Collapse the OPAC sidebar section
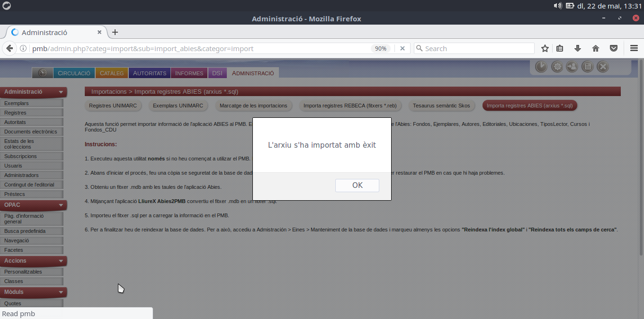Image resolution: width=644 pixels, height=319 pixels. pyautogui.click(x=61, y=205)
